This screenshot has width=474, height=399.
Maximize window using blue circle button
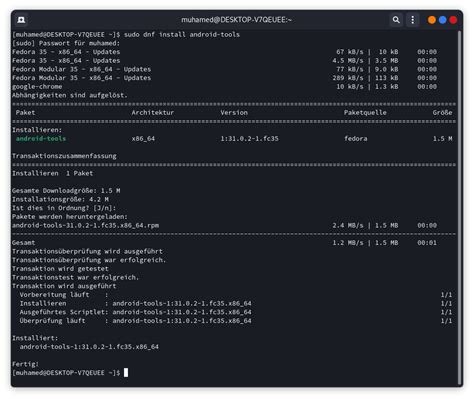tap(443, 20)
